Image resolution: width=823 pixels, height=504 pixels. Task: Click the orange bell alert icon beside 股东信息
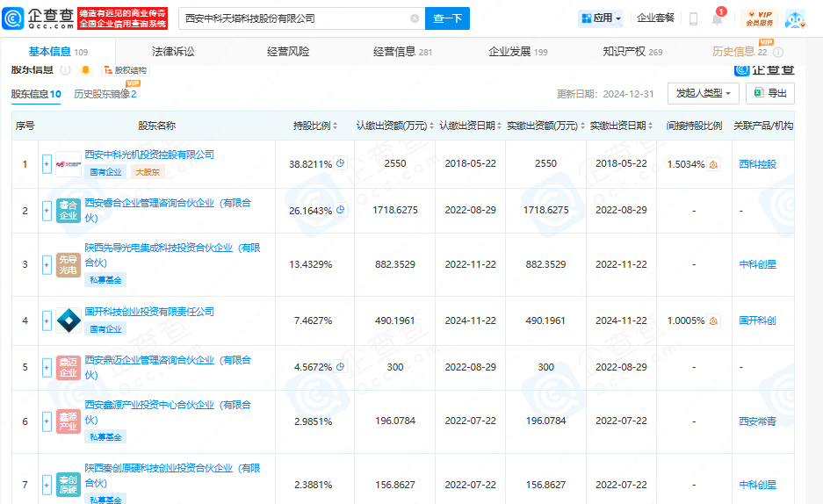85,69
